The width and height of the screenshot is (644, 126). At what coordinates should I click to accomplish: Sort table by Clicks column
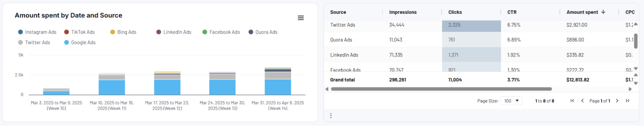455,12
